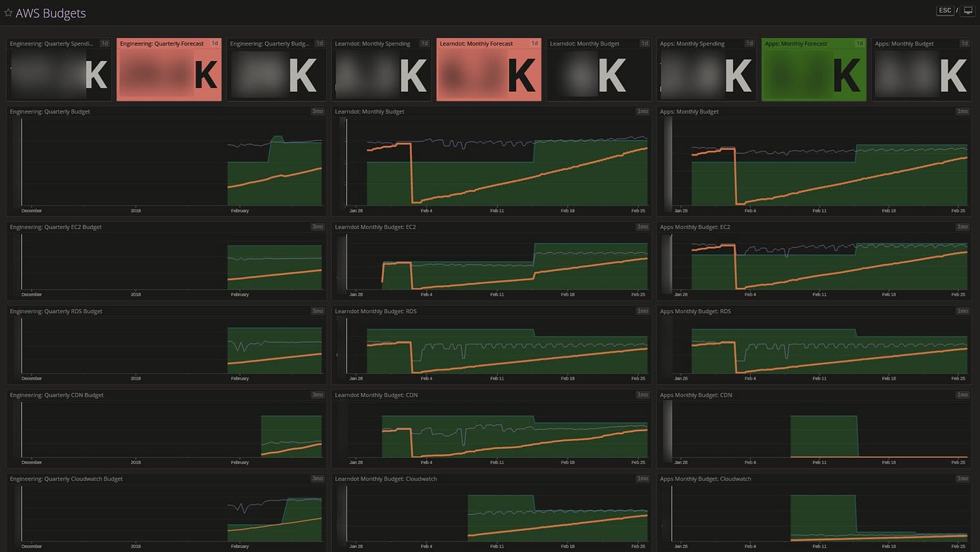The image size is (980, 552).
Task: Click the Engineering: Quarterly Spendi... widget title
Action: pyautogui.click(x=51, y=43)
